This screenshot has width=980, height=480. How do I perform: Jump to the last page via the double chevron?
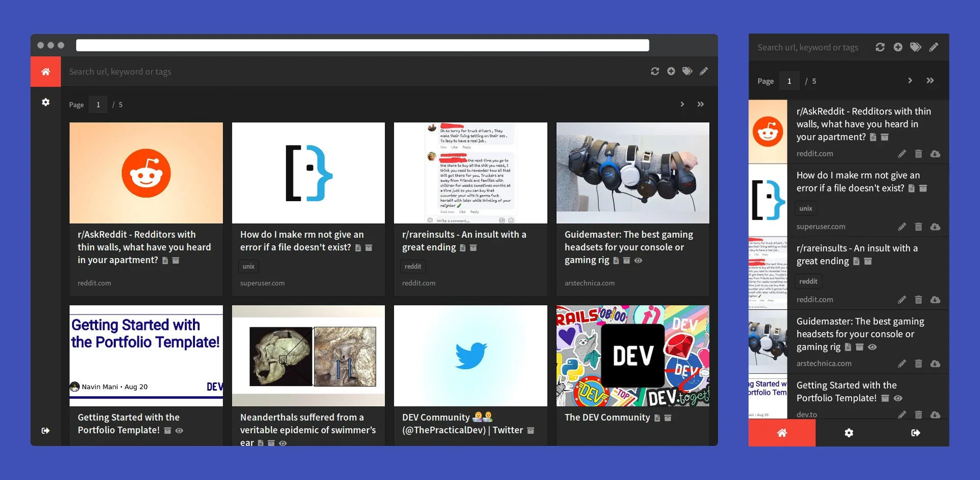701,104
